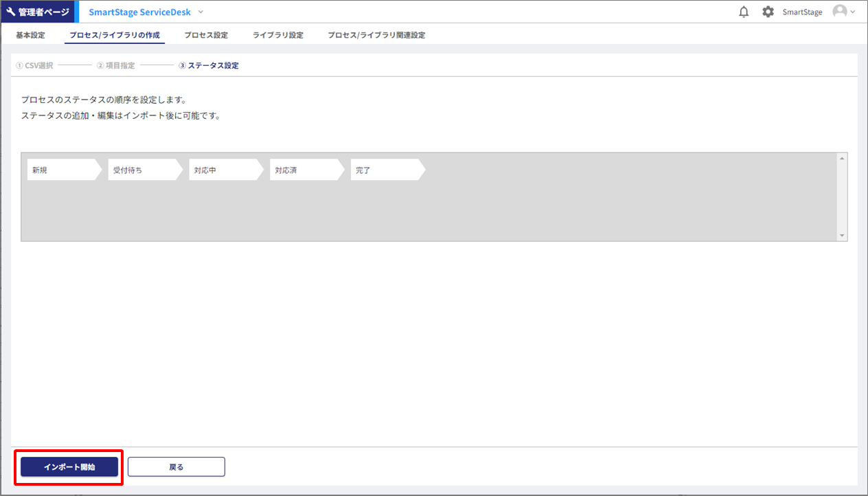This screenshot has width=868, height=496.
Task: Select the 受付待ち status step
Action: pyautogui.click(x=143, y=170)
